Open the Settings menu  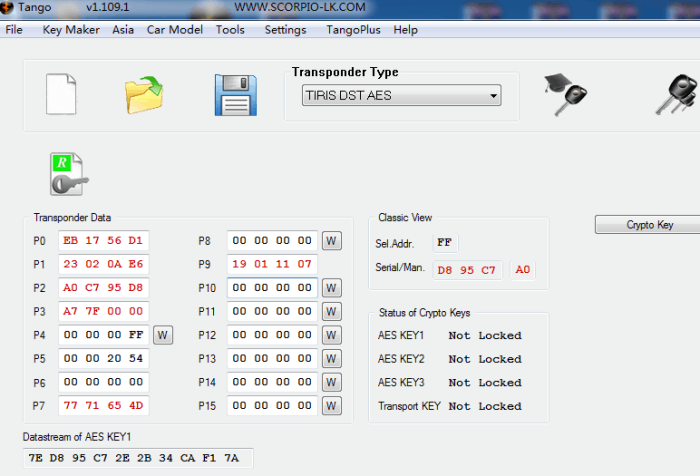[x=285, y=30]
